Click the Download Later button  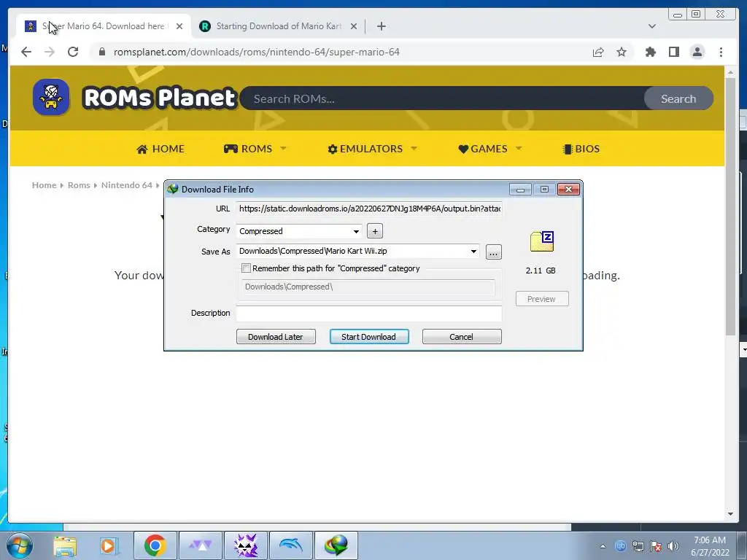point(276,337)
